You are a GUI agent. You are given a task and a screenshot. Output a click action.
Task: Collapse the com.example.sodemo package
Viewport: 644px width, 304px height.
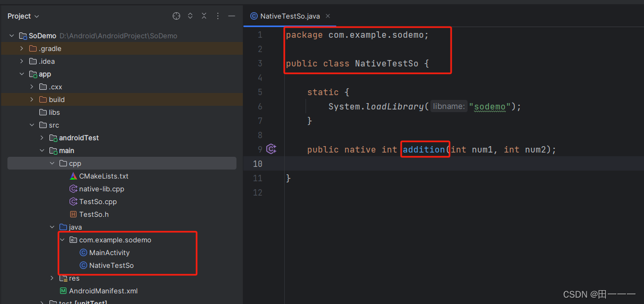(x=62, y=240)
